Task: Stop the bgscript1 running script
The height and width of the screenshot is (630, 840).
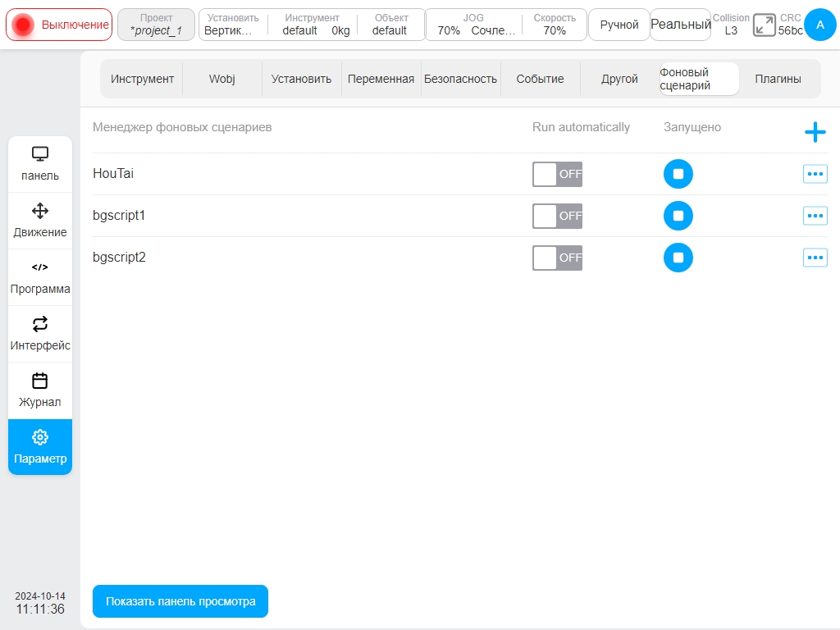Action: click(x=678, y=216)
